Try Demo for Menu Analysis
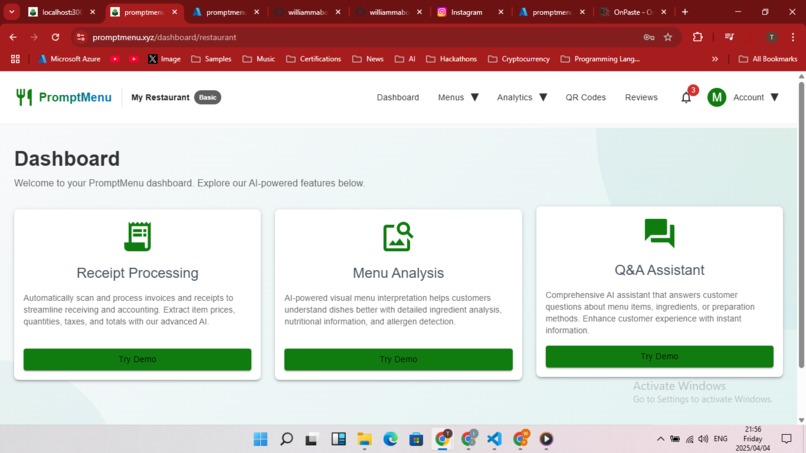 click(x=398, y=359)
